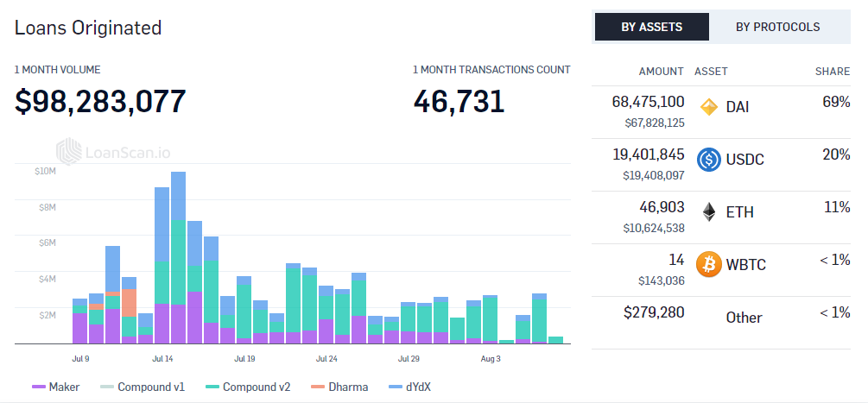Click the 68,475,100 DAI amount
This screenshot has width=868, height=403.
click(649, 102)
